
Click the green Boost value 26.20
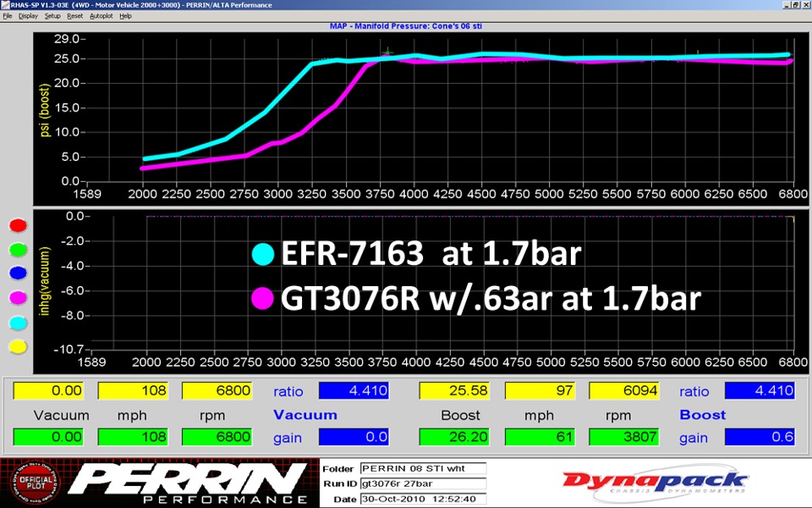(x=453, y=437)
